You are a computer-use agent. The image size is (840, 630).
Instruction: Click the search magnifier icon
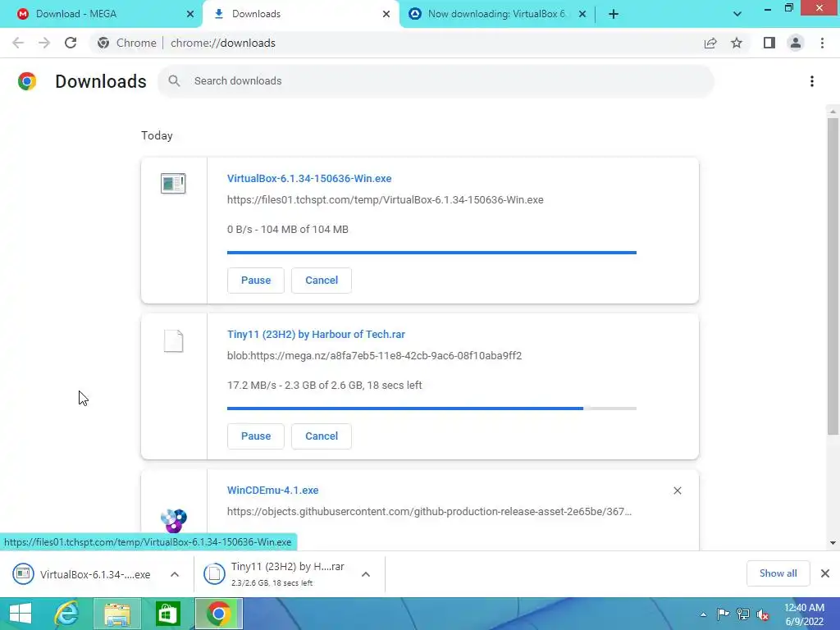[x=174, y=81]
